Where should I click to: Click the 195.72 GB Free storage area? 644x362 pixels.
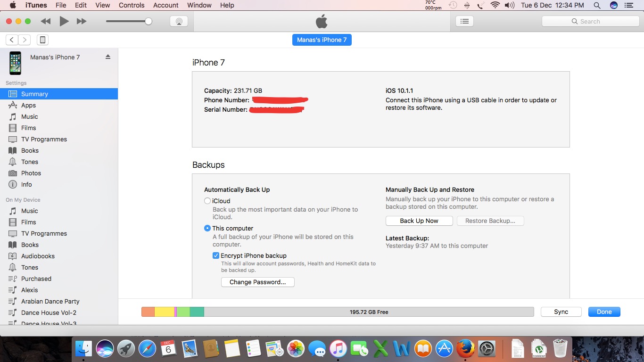[369, 312]
